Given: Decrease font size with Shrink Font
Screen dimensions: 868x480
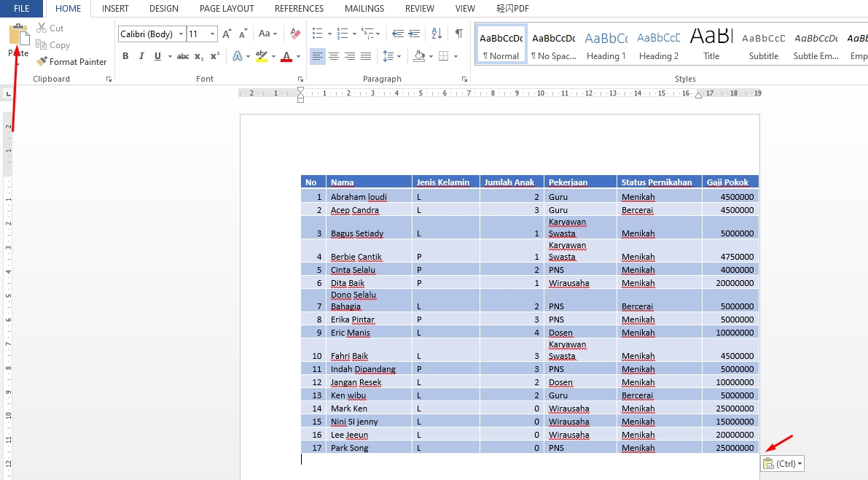Looking at the screenshot, I should [243, 34].
